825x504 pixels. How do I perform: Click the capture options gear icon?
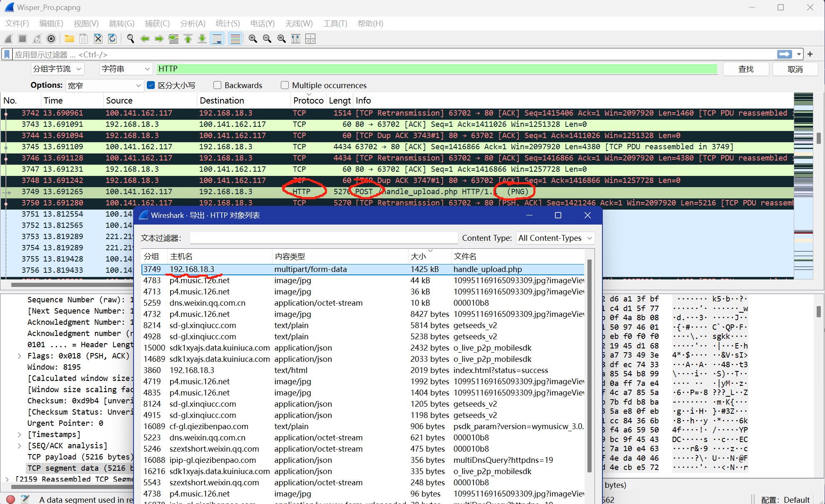(51, 39)
